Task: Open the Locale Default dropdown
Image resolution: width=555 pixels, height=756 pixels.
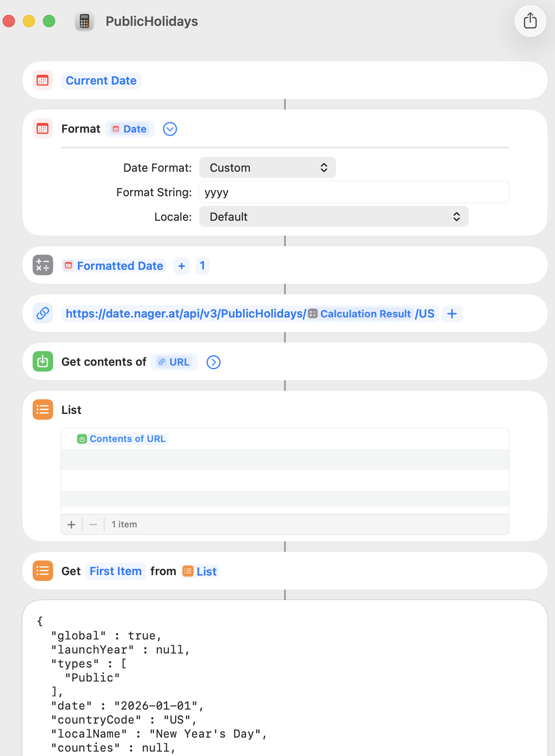Action: click(x=334, y=217)
